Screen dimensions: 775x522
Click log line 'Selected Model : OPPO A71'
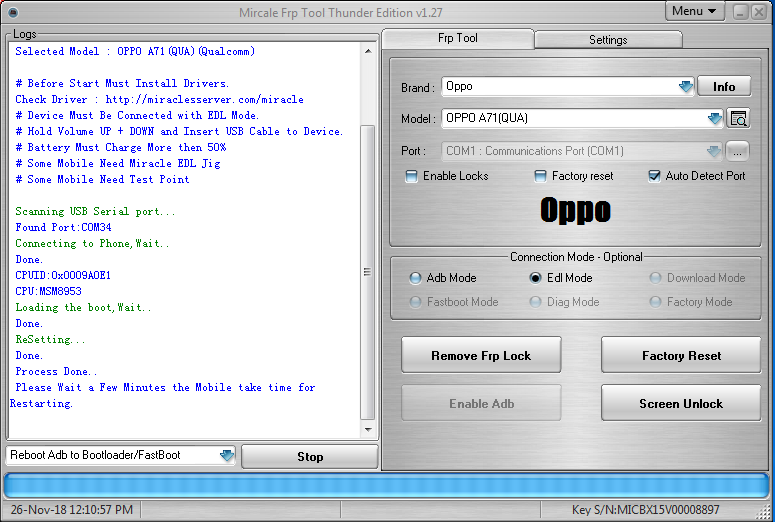[135, 51]
